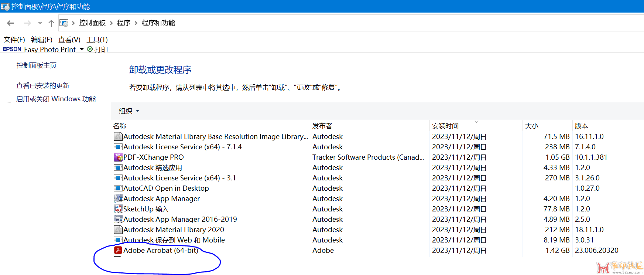Go up one folder level arrow
644x275 pixels.
[51, 23]
